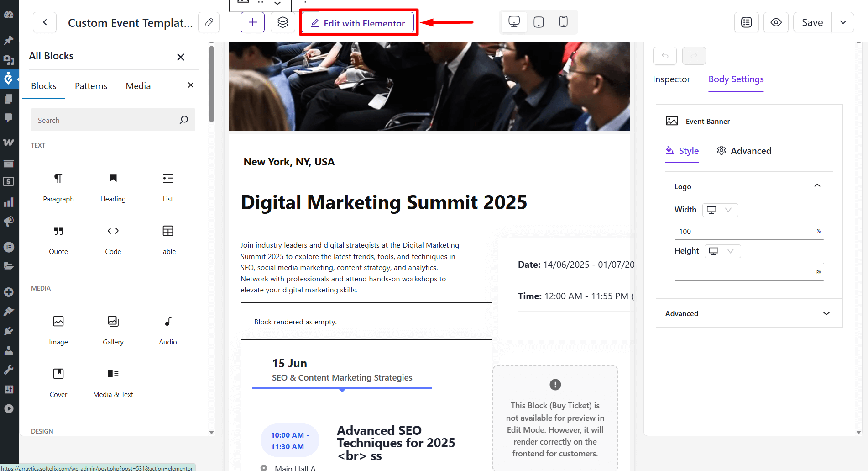The height and width of the screenshot is (471, 868).
Task: Insert a Gallery block
Action: (x=113, y=330)
